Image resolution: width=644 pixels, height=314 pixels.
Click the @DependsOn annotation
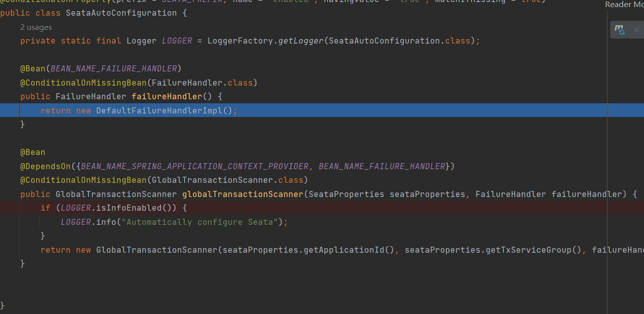click(46, 166)
